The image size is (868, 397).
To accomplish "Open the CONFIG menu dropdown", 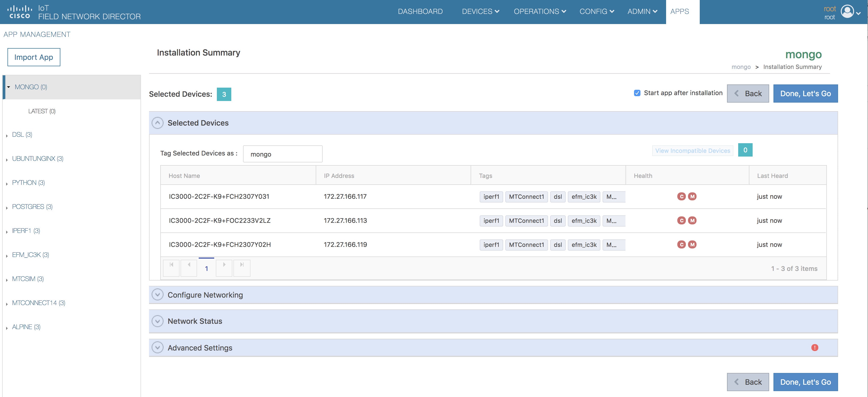I will 597,11.
